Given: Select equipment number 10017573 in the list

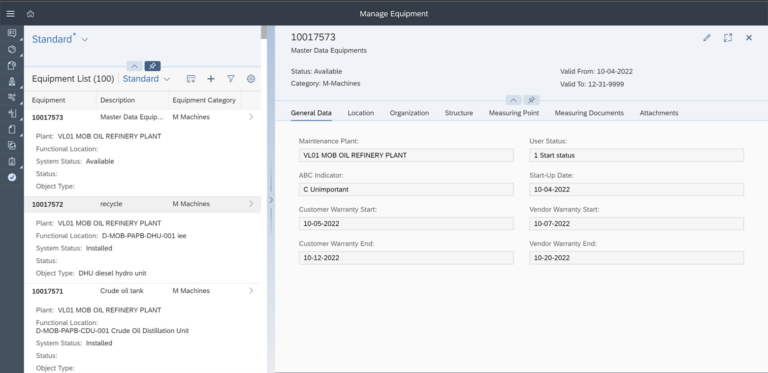Looking at the screenshot, I should click(48, 117).
